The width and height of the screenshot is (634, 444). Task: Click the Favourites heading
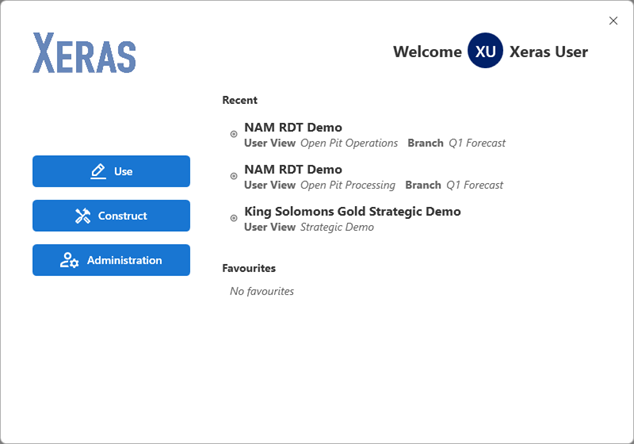coord(249,268)
